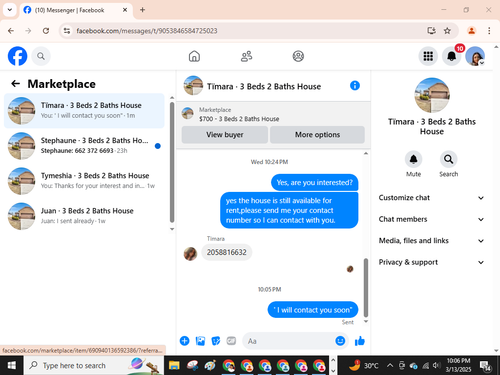Open the Facebook logo home link

click(x=17, y=56)
